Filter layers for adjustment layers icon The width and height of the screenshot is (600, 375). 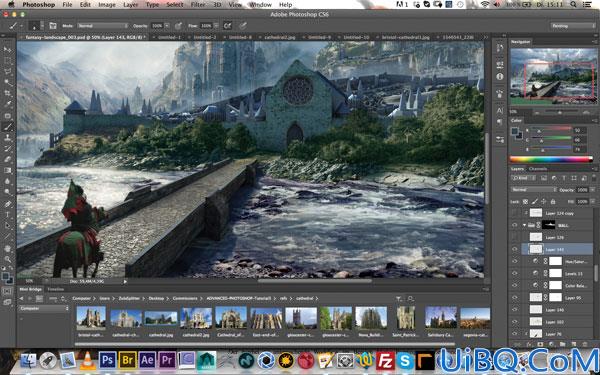[554, 178]
